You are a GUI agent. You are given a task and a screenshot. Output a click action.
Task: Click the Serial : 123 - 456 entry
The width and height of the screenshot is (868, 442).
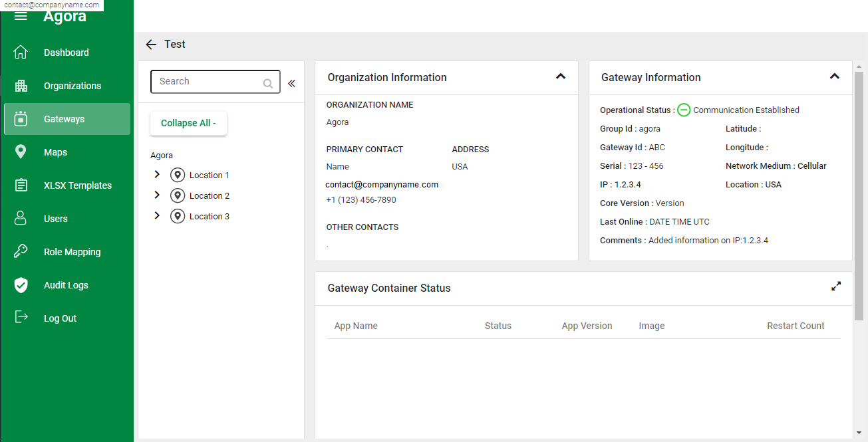(x=632, y=166)
